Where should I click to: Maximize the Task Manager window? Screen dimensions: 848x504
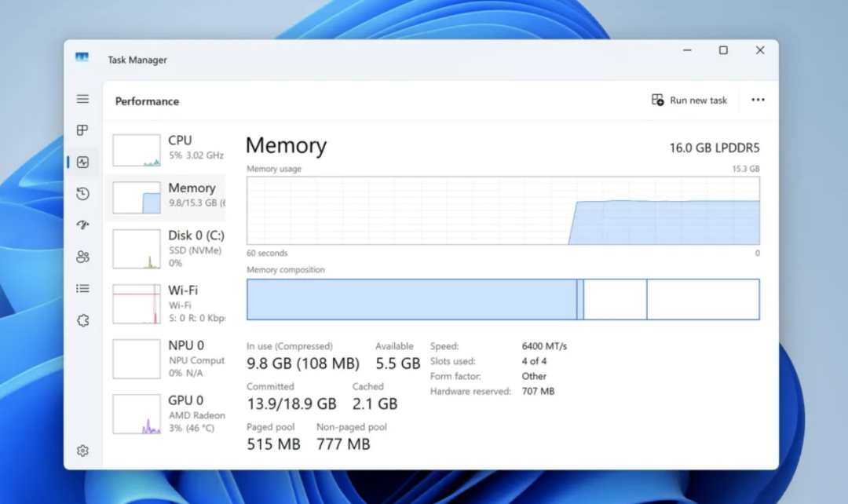click(723, 50)
